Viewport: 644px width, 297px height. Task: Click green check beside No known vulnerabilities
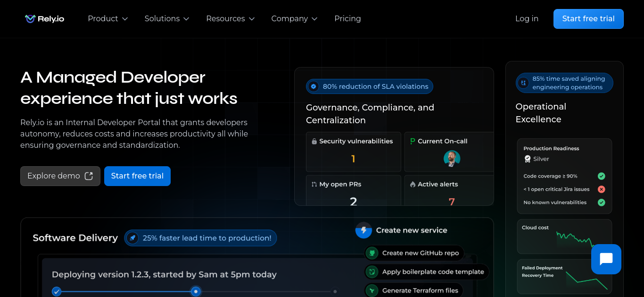point(601,203)
